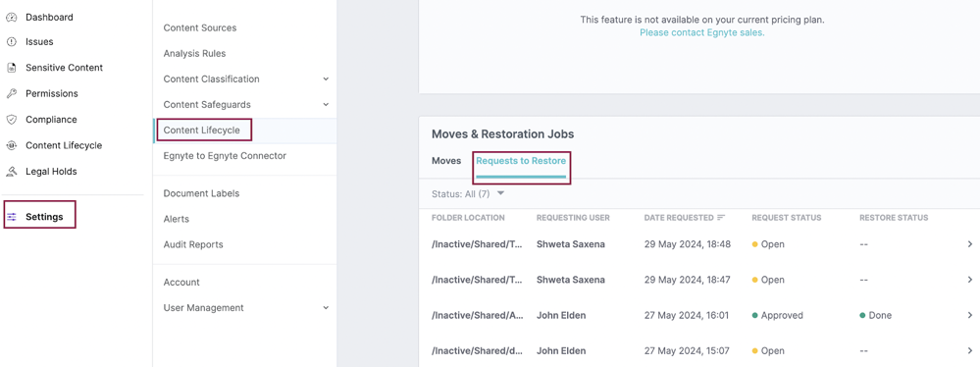
Task: Open the Issues section
Action: click(39, 42)
